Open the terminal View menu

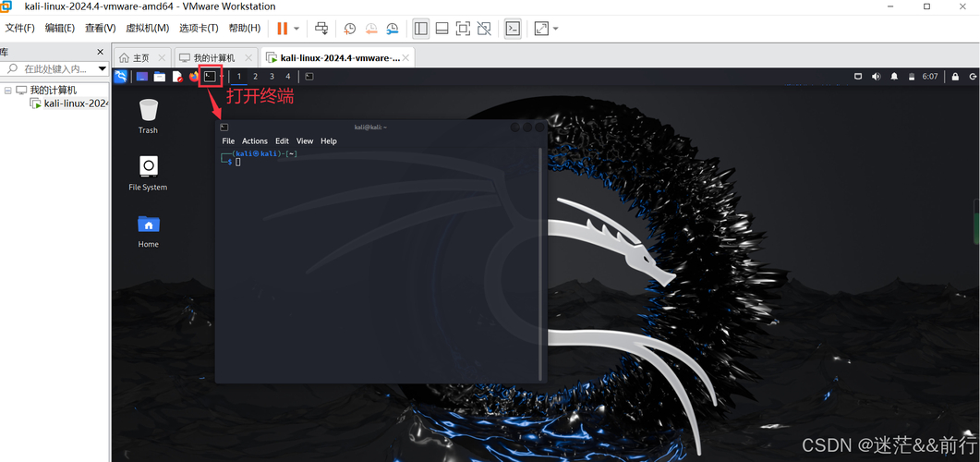click(305, 141)
